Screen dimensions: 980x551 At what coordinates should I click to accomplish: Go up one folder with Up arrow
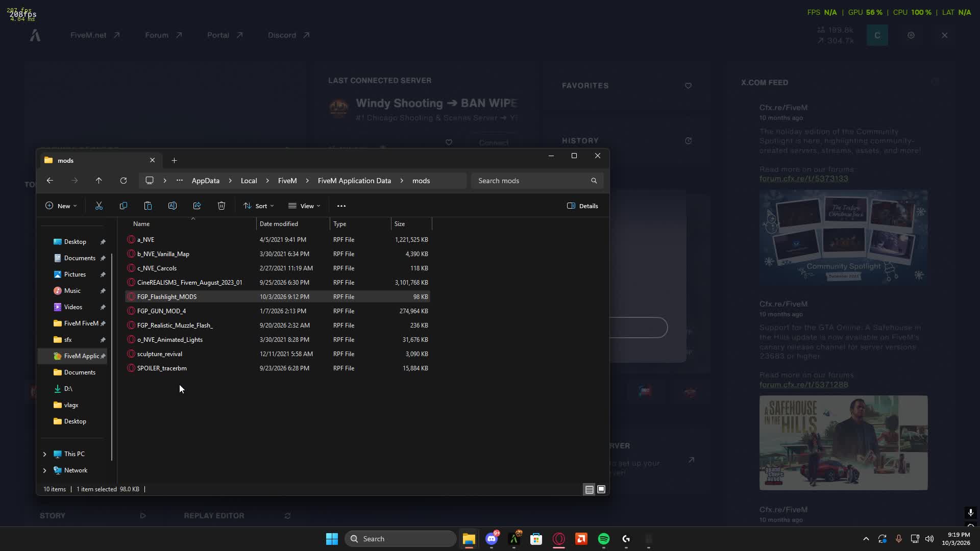[99, 181]
